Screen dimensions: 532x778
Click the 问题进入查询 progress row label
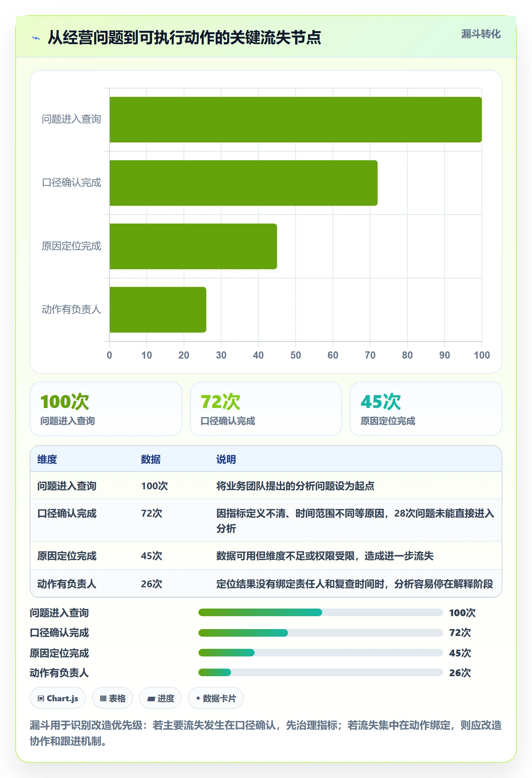coord(60,612)
